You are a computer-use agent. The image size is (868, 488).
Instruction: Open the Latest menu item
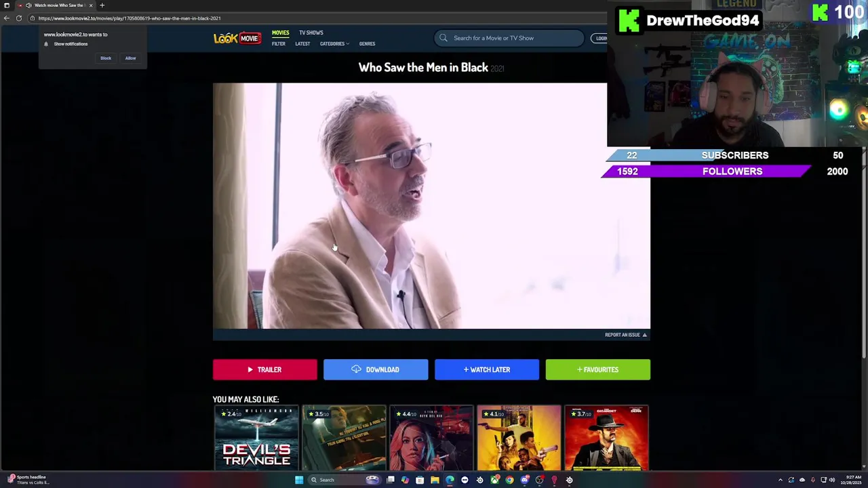click(302, 44)
